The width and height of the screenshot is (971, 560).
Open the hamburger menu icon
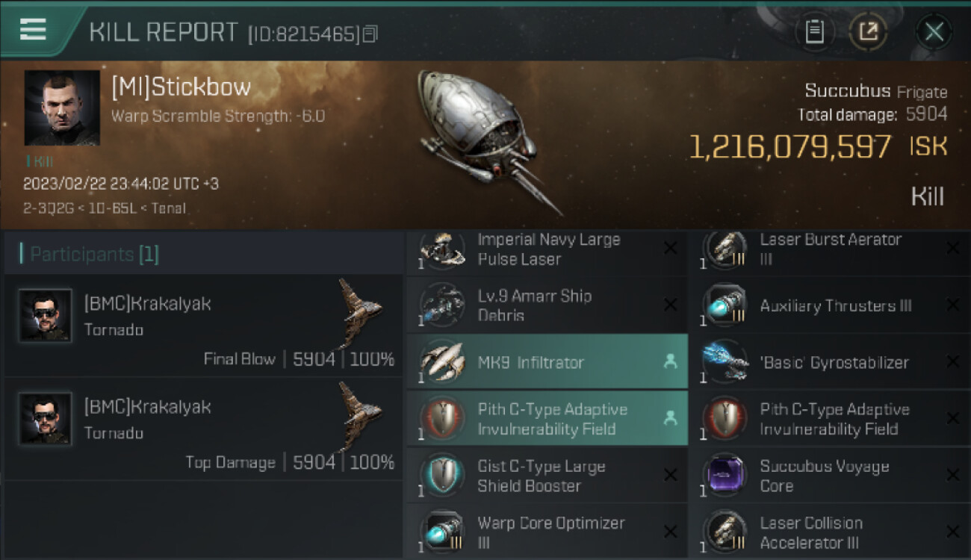tap(33, 30)
